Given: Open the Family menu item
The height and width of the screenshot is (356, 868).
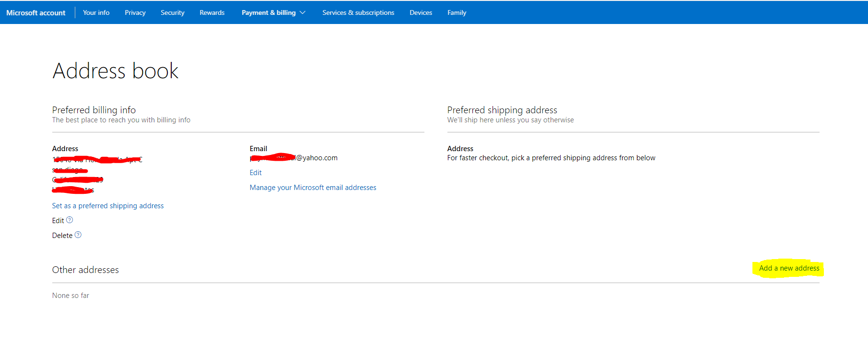Looking at the screenshot, I should [x=457, y=12].
